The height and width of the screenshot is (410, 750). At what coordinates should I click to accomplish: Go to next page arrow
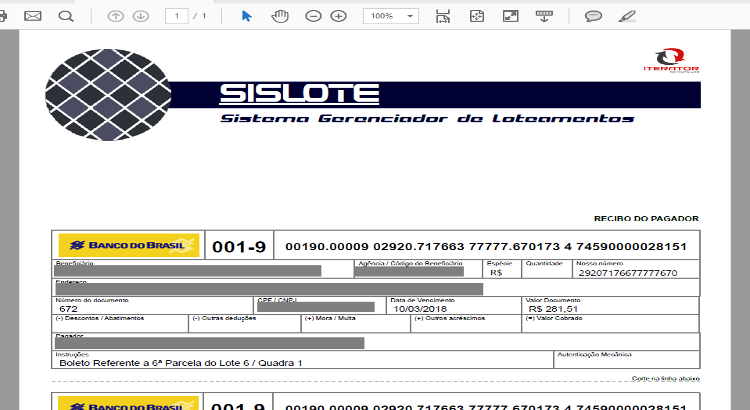click(141, 16)
